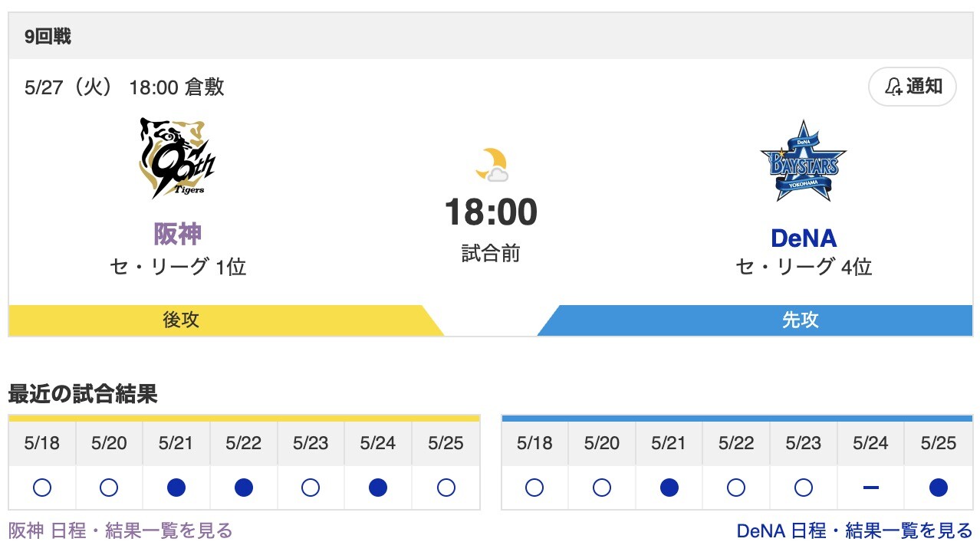The height and width of the screenshot is (555, 980).
Task: Click the night weather moon icon
Action: click(491, 165)
